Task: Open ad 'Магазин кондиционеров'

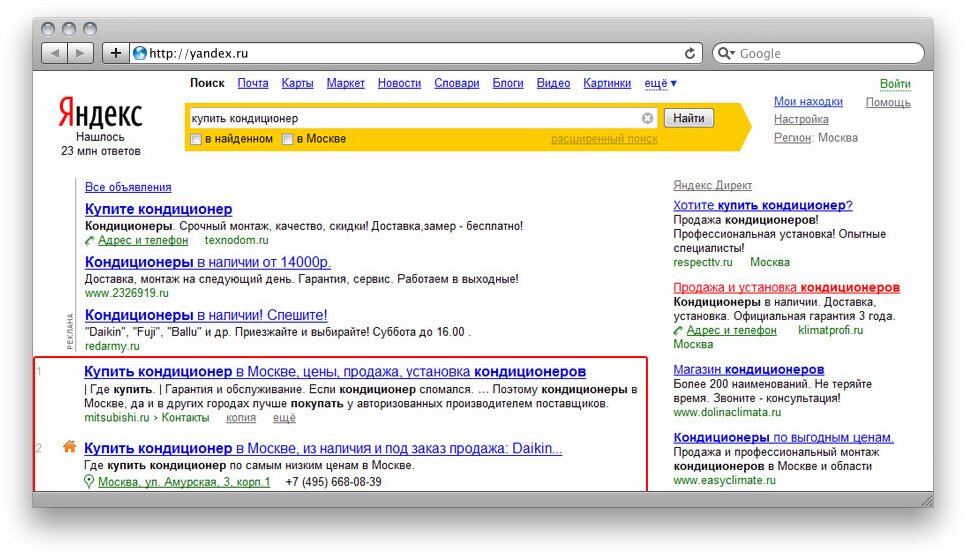Action: pos(749,370)
